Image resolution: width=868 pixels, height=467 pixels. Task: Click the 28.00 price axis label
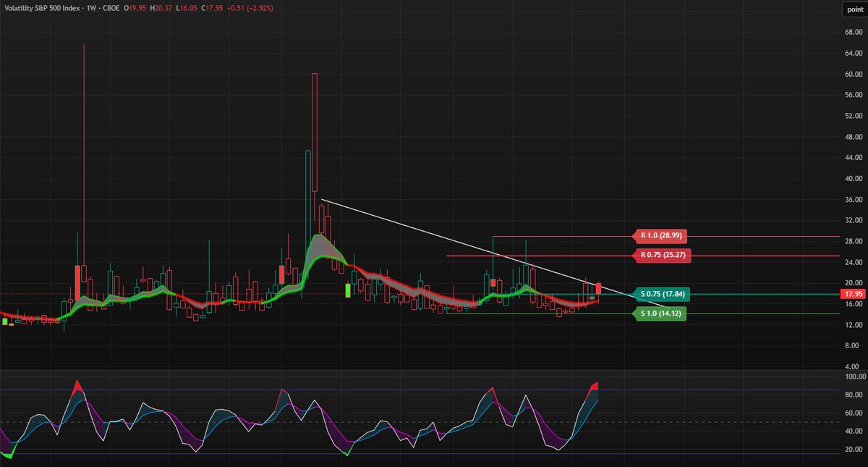852,241
